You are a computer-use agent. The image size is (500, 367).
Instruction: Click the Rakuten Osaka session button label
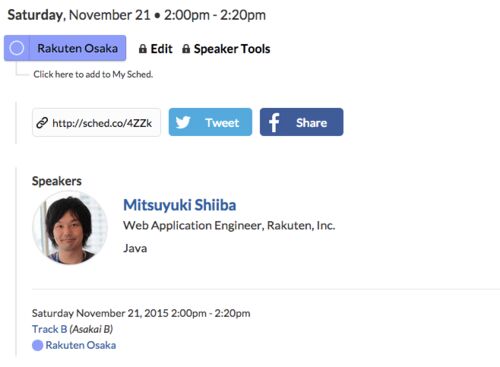[77, 48]
